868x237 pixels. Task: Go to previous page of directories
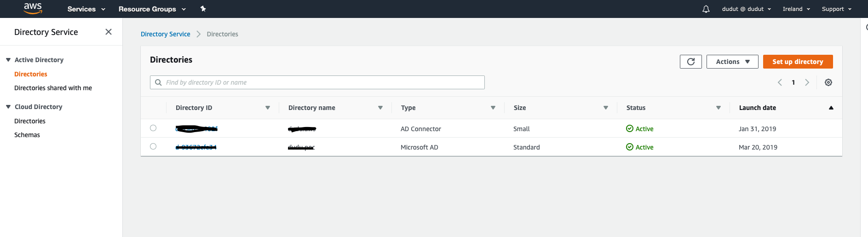click(780, 82)
